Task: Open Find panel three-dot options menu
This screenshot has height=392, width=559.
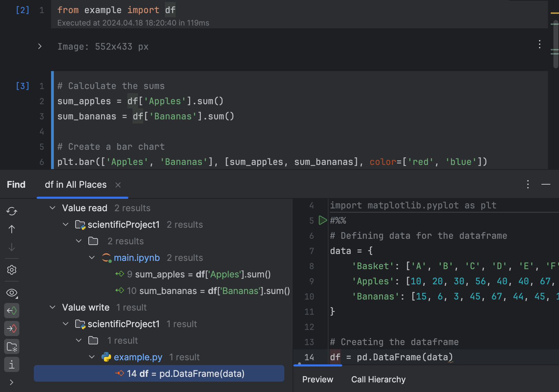Action: 528,184
